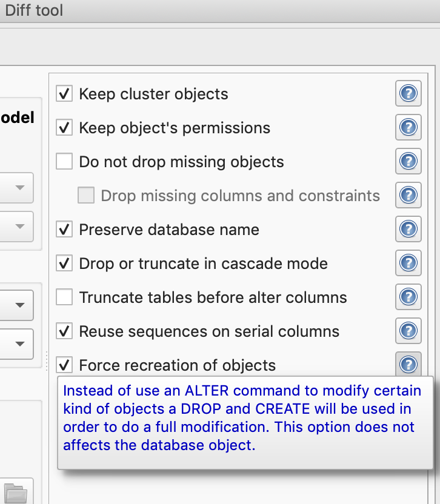440x504 pixels.
Task: Open help for "Drop or truncate in cascade mode"
Action: (408, 264)
